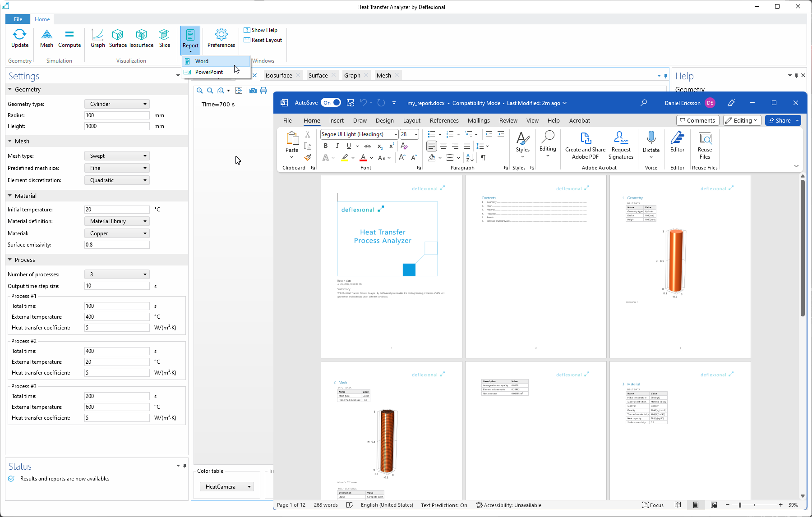Open Material definition dropdown
Image resolution: width=812 pixels, height=517 pixels.
point(117,221)
